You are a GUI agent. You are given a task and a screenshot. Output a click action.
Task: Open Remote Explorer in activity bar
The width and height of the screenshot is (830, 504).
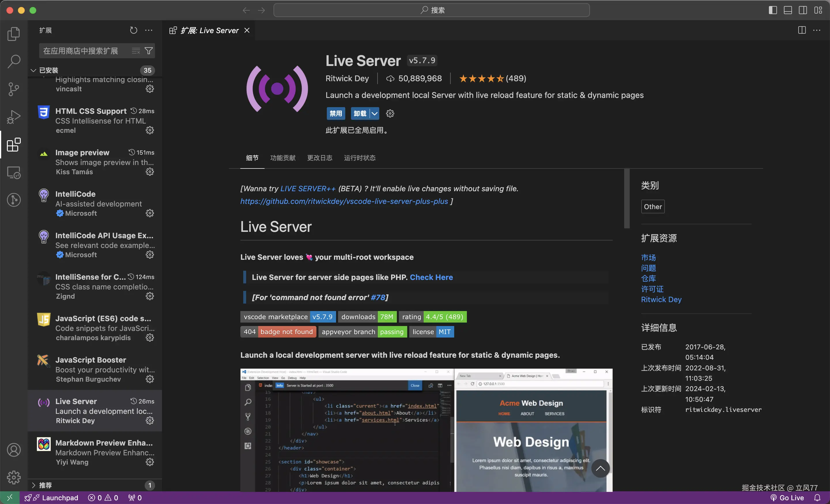14,173
